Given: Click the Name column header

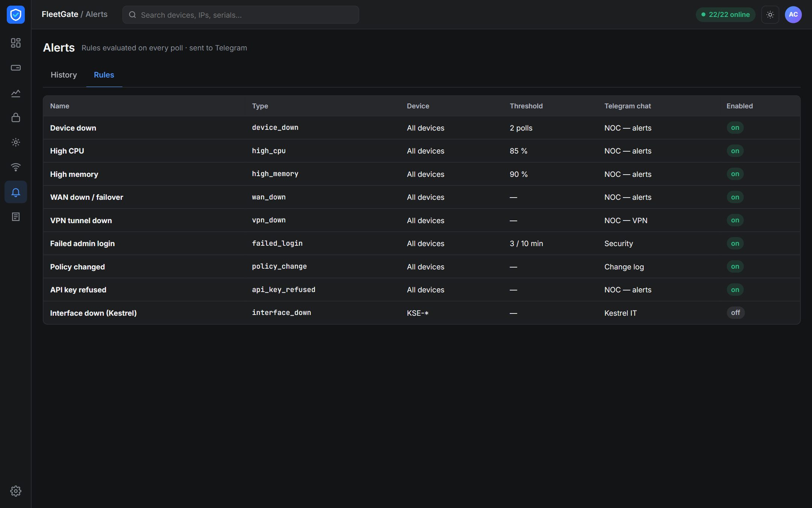Looking at the screenshot, I should click(60, 106).
